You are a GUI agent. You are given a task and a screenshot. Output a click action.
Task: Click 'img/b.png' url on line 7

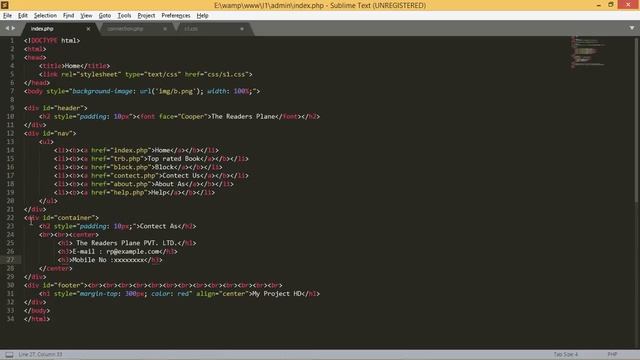pyautogui.click(x=175, y=91)
